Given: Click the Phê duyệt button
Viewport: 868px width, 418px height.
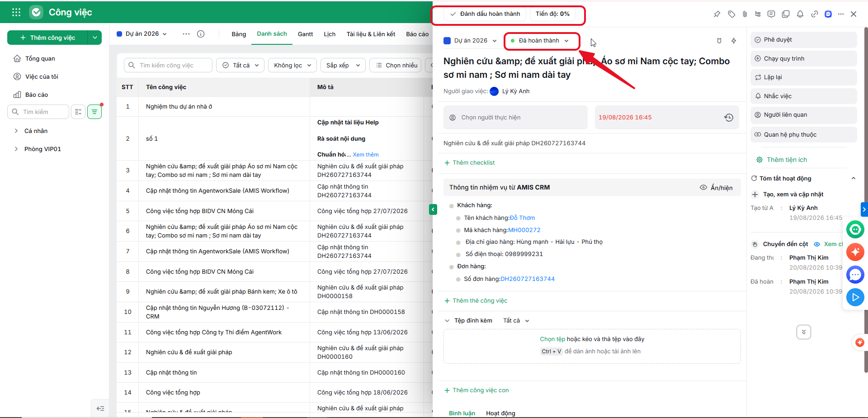Looking at the screenshot, I should click(803, 40).
